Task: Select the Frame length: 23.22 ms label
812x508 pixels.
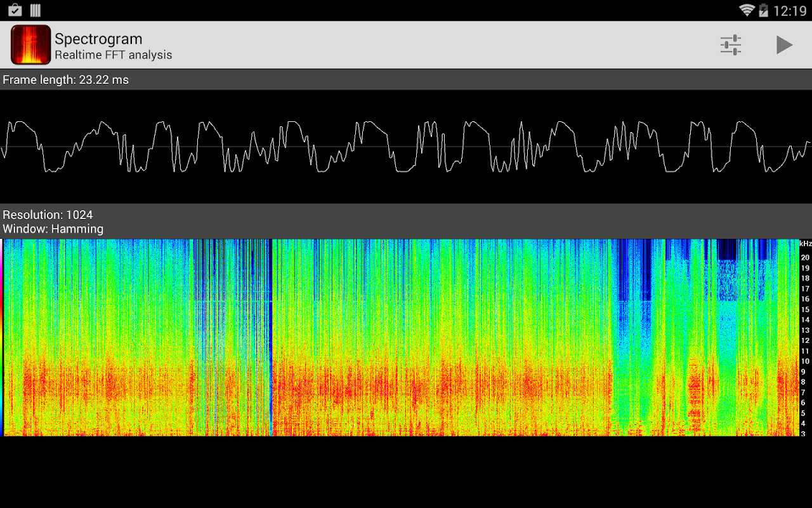Action: tap(65, 80)
